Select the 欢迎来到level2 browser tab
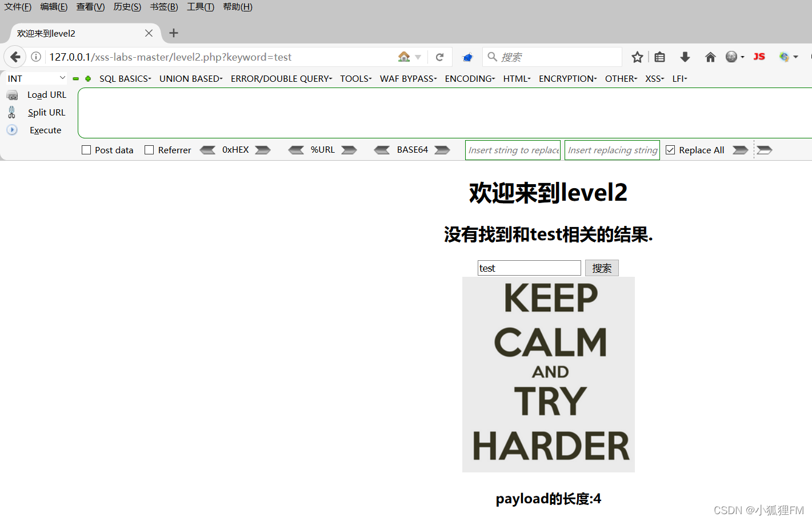Viewport: 812px width, 521px height. (x=86, y=33)
